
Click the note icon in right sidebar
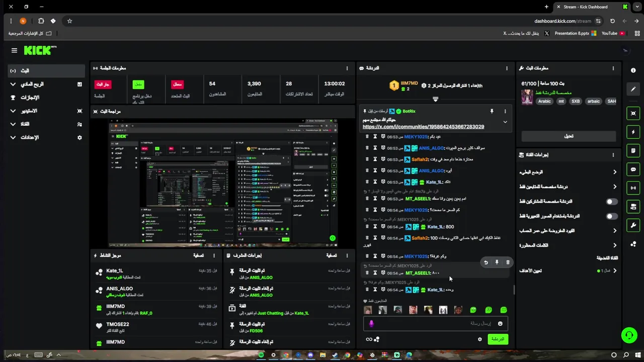point(633,151)
